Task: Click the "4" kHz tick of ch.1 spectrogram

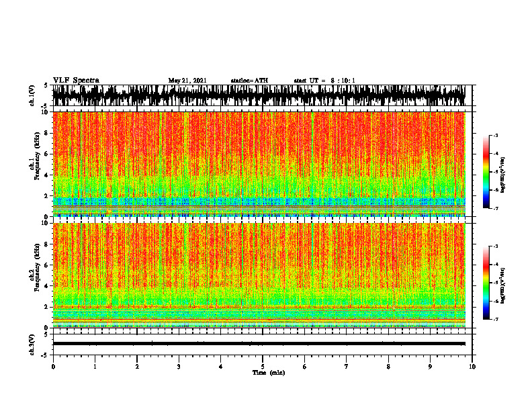Action: 47,175
